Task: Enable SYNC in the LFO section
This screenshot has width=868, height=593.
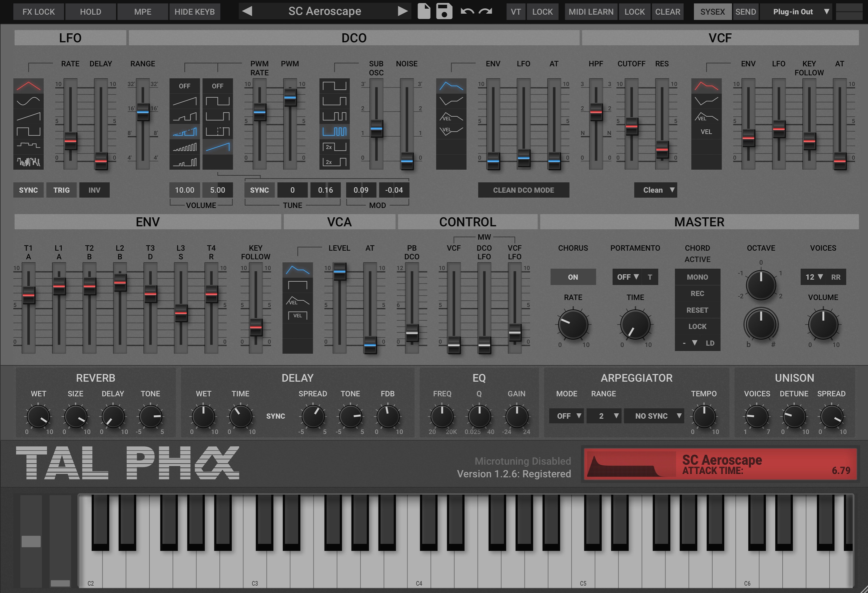Action: pos(28,190)
